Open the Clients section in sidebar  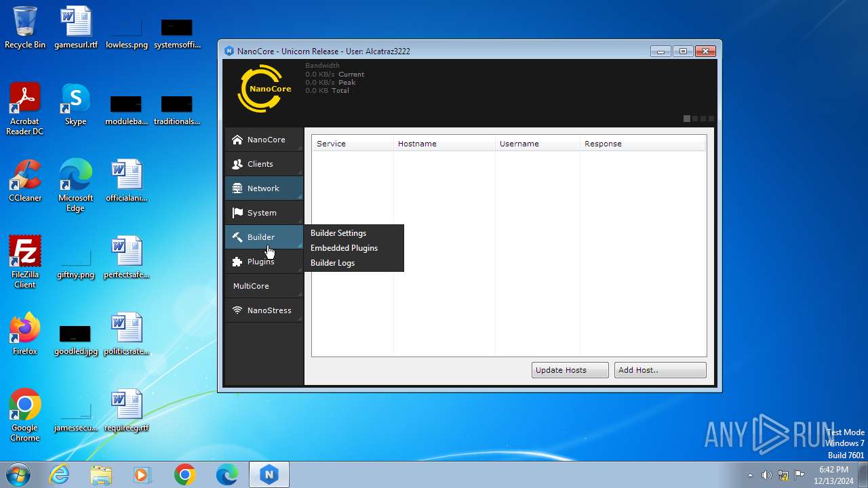point(264,164)
